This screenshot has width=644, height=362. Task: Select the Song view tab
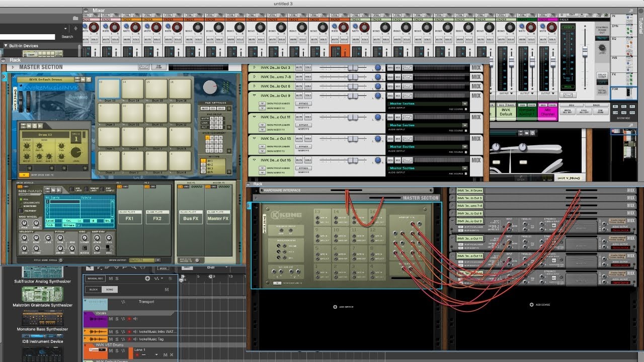click(x=109, y=290)
